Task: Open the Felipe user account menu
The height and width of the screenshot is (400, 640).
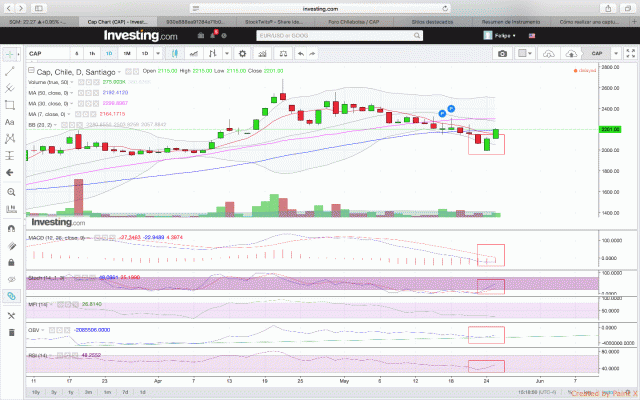Action: pos(500,36)
